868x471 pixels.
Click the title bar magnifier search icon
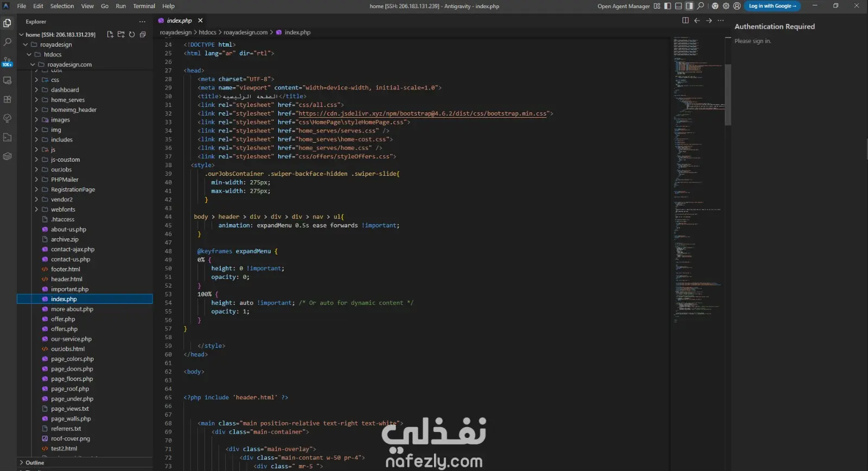700,6
